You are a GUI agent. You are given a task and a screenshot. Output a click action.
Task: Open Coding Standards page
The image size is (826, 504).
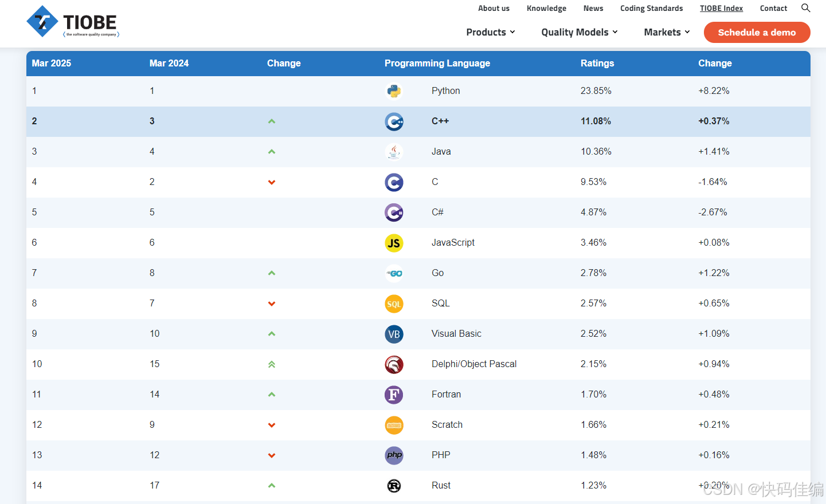tap(652, 8)
